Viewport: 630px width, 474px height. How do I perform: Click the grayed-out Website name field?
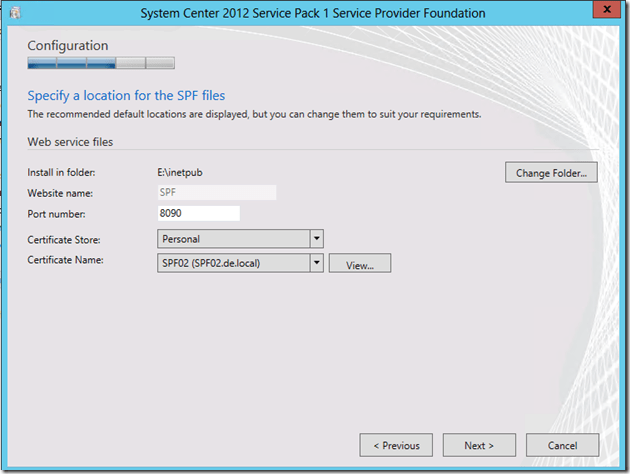216,192
